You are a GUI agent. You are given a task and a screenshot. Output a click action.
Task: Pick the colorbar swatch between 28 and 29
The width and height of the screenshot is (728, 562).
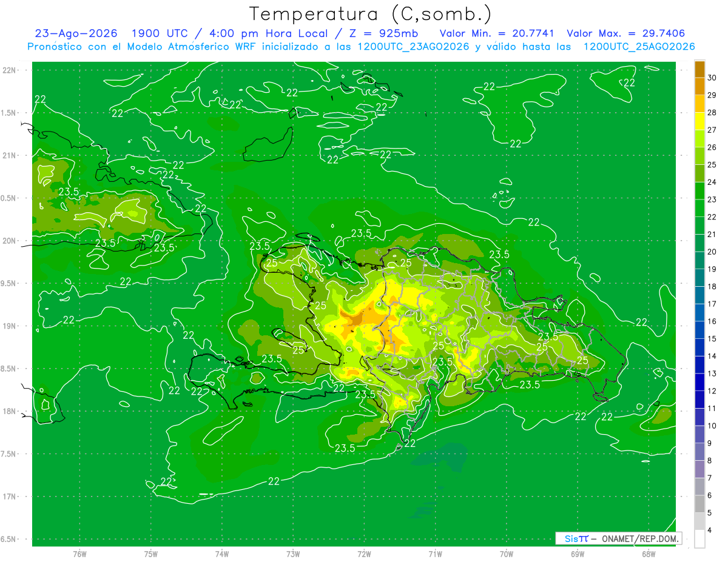[699, 104]
